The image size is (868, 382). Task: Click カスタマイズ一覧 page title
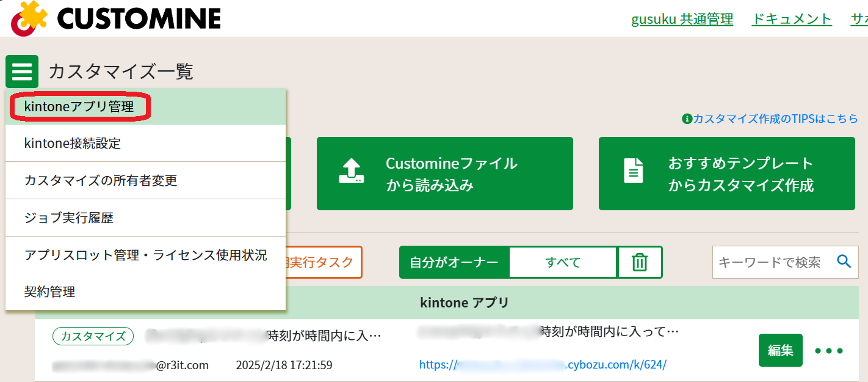121,72
